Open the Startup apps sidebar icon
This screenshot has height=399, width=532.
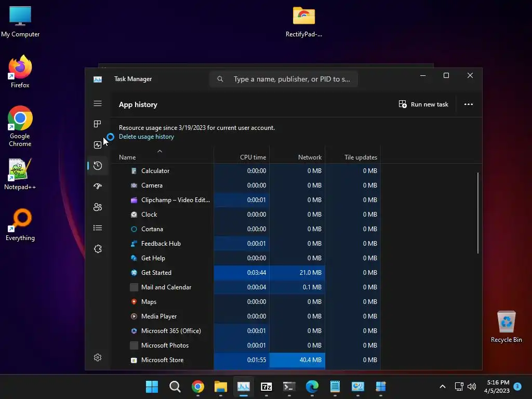click(x=98, y=187)
